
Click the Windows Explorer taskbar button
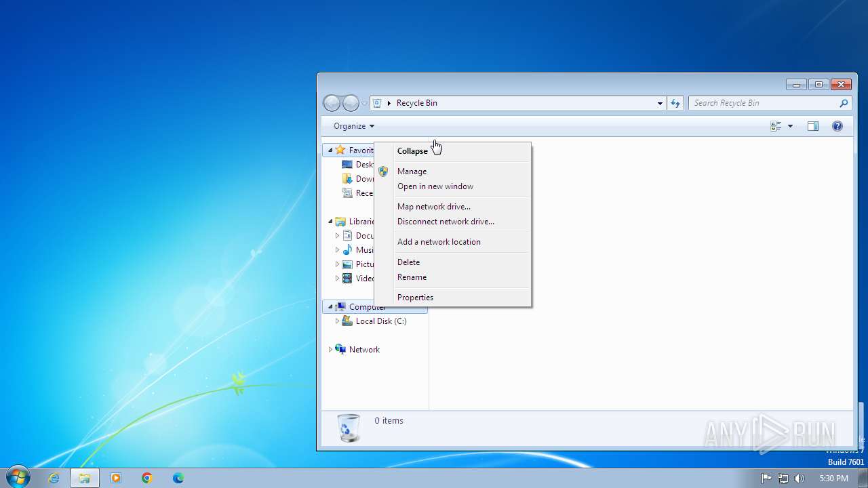coord(85,478)
